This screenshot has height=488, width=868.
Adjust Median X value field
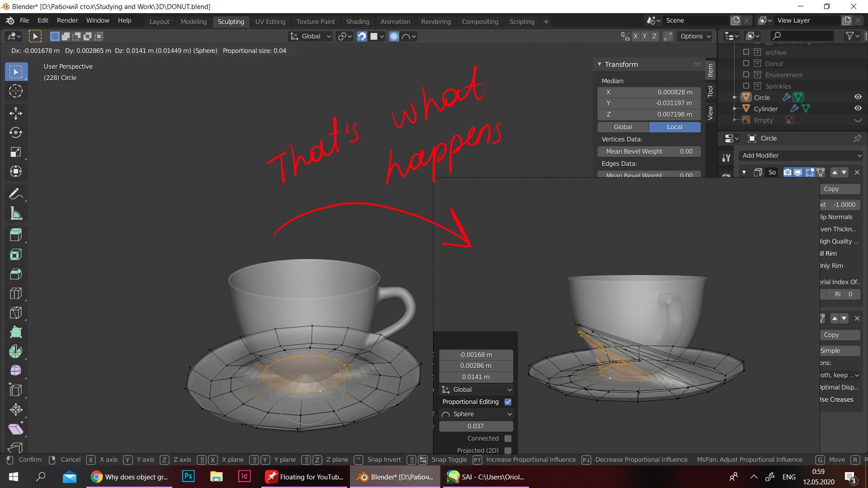point(649,92)
